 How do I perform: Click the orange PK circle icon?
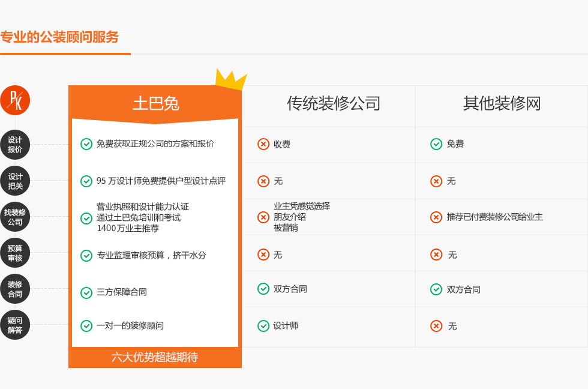pos(15,100)
